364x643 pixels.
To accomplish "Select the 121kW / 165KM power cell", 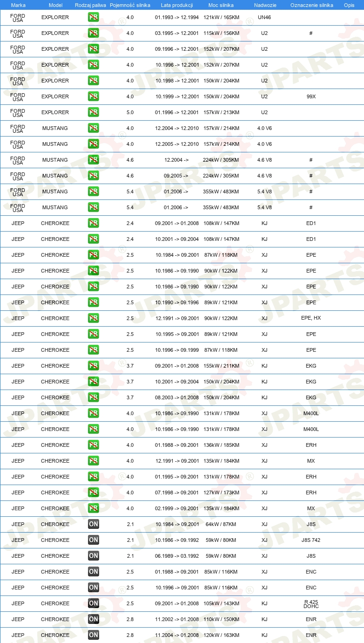I will pyautogui.click(x=221, y=17).
